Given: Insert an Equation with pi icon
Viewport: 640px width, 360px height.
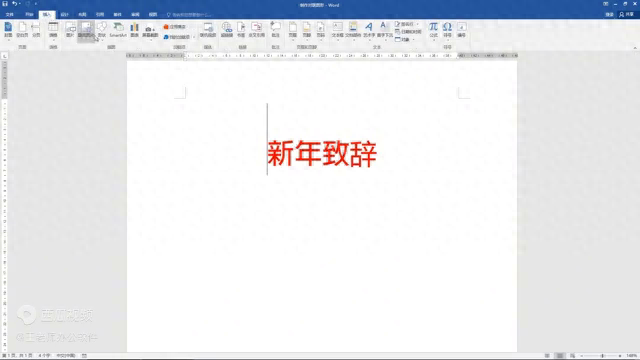Looking at the screenshot, I should (x=433, y=30).
